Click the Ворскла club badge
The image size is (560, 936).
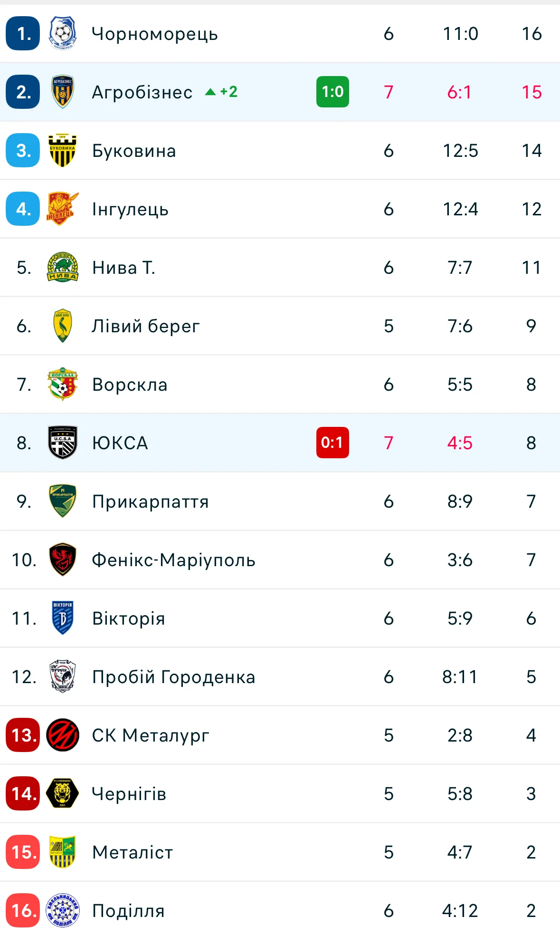point(62,385)
